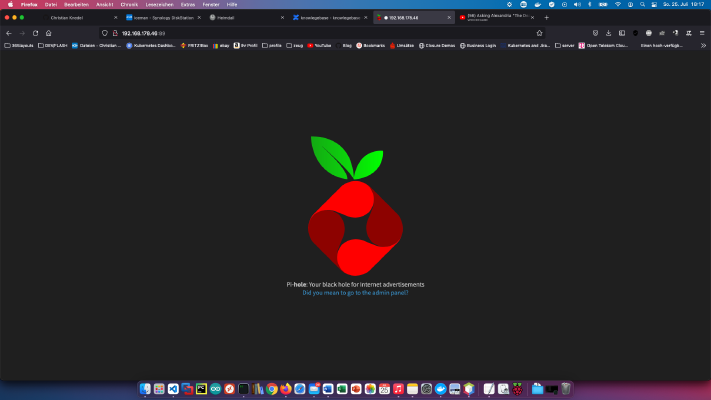Image resolution: width=711 pixels, height=400 pixels.
Task: Show more bookmarks with the chevron
Action: coord(703,45)
